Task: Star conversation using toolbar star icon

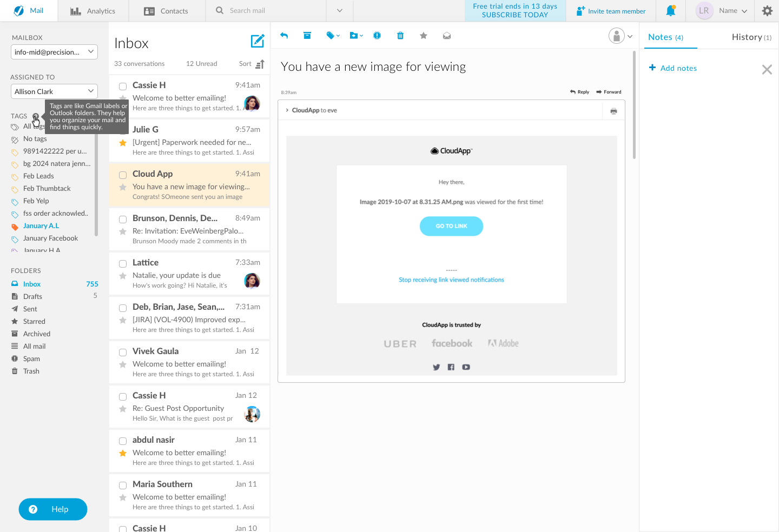Action: click(424, 36)
